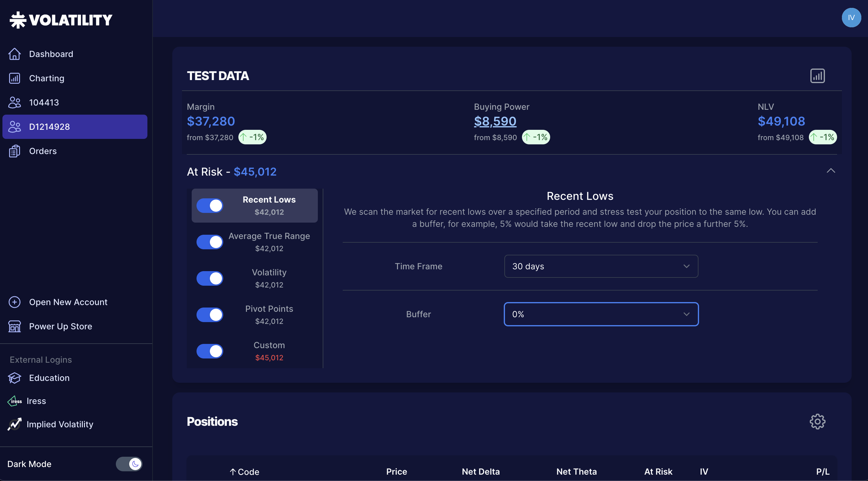Toggle the Pivot Points stress test off
Image resolution: width=868 pixels, height=481 pixels.
coord(210,314)
